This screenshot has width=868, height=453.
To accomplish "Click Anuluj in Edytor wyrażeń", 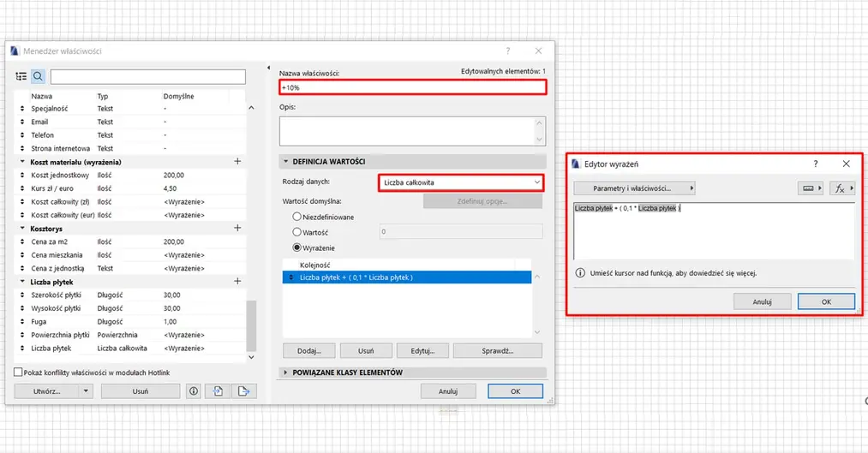I will [763, 301].
